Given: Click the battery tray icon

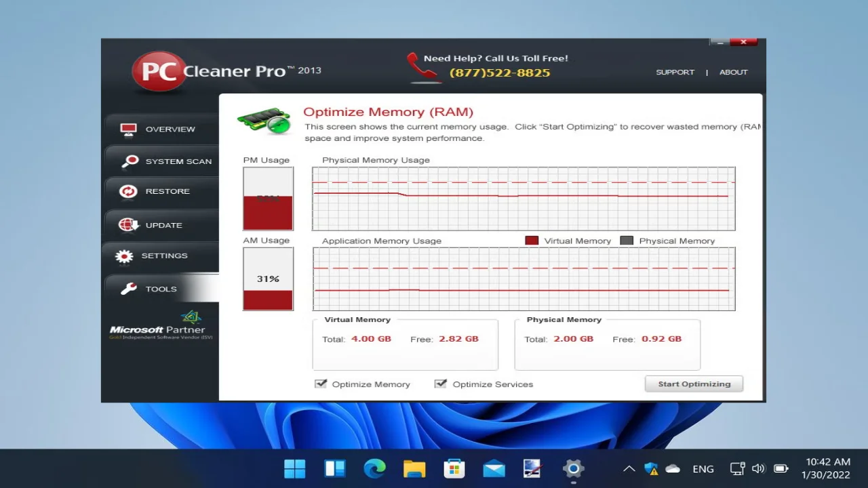Looking at the screenshot, I should pos(781,468).
